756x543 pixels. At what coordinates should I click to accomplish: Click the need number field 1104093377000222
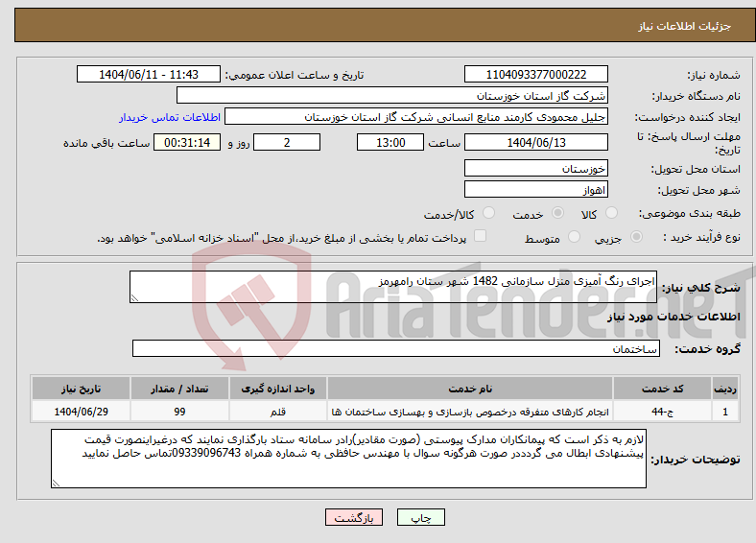coord(535,74)
